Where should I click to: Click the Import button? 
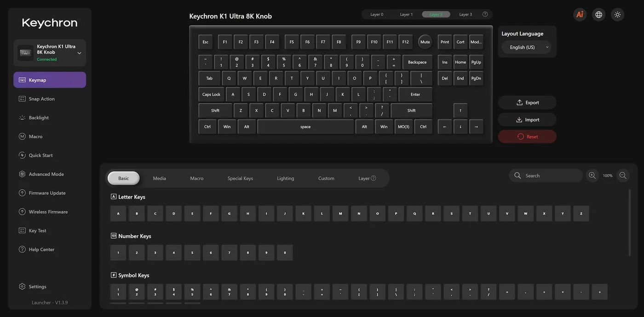click(527, 119)
